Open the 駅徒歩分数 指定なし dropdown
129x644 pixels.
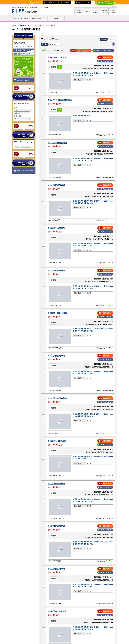22,118
